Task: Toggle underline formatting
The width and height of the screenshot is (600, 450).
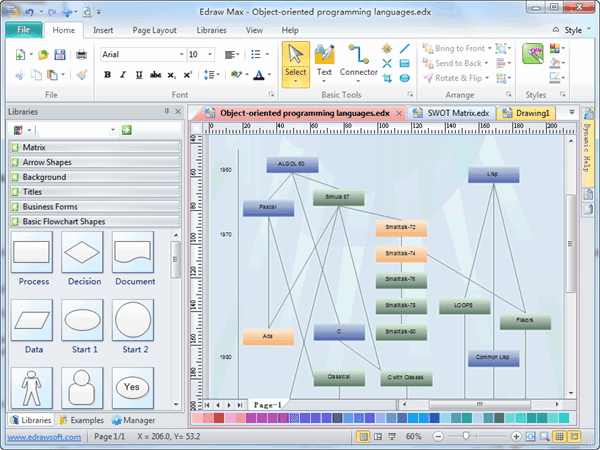Action: 138,75
